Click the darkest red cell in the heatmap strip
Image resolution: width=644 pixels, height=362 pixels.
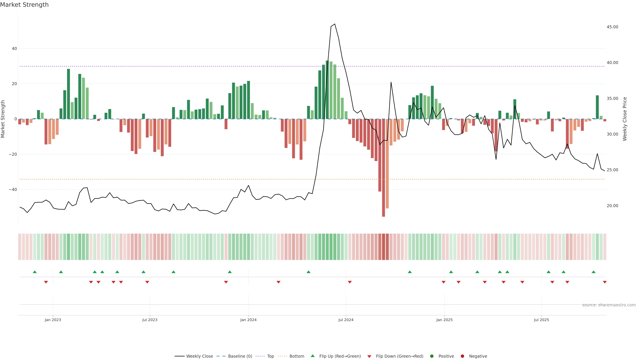click(x=384, y=247)
